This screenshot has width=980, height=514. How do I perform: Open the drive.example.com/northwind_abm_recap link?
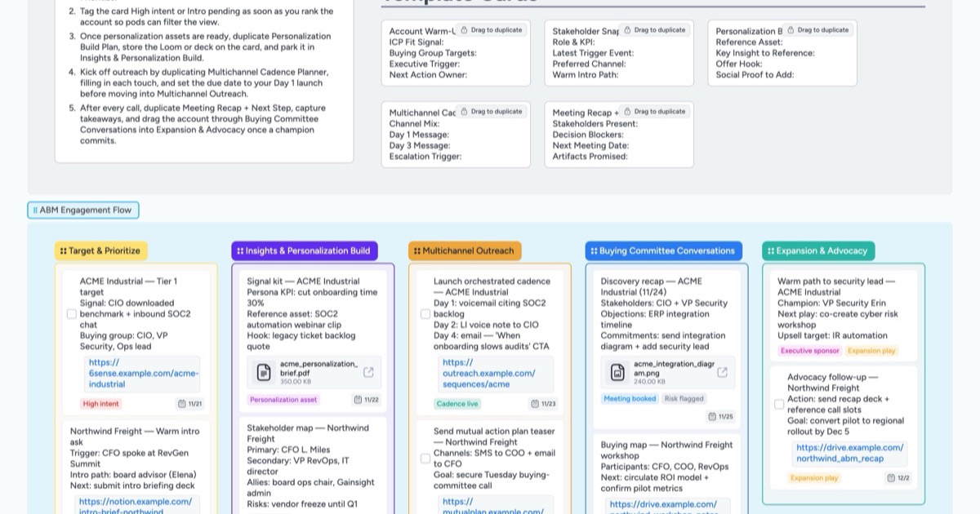pyautogui.click(x=849, y=453)
